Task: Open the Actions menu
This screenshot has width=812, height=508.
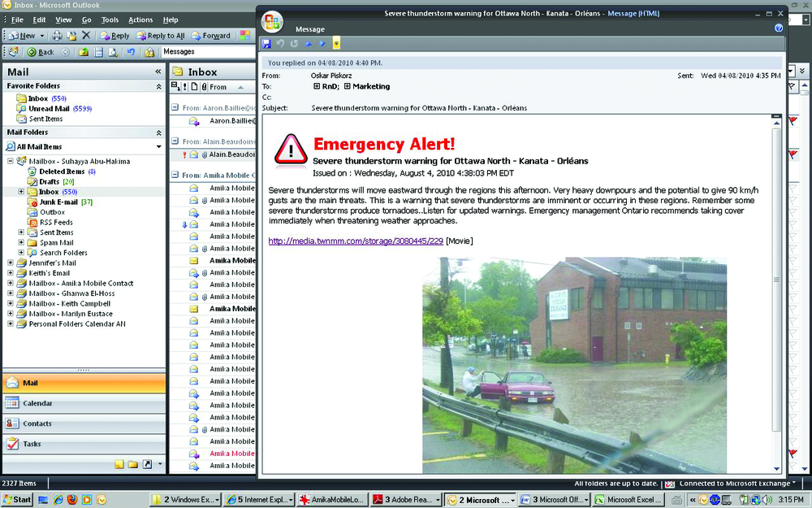Action: pos(140,20)
